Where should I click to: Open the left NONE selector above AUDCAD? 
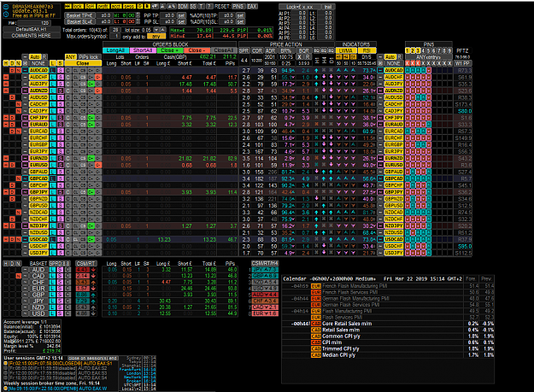click(x=38, y=63)
